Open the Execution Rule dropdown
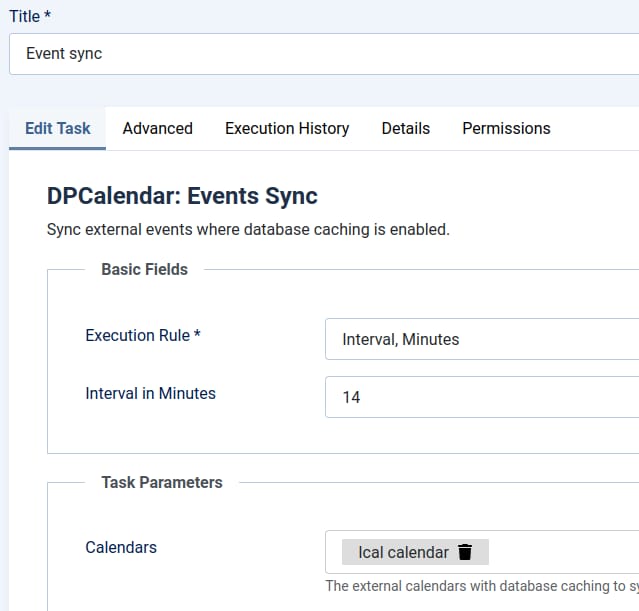The image size is (639, 611). click(x=481, y=339)
